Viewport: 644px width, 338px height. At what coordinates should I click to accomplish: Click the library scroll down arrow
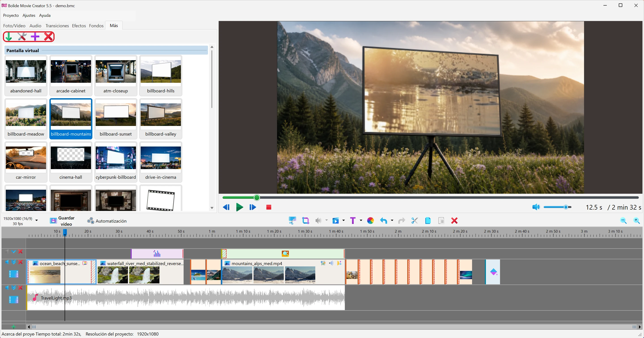click(212, 208)
